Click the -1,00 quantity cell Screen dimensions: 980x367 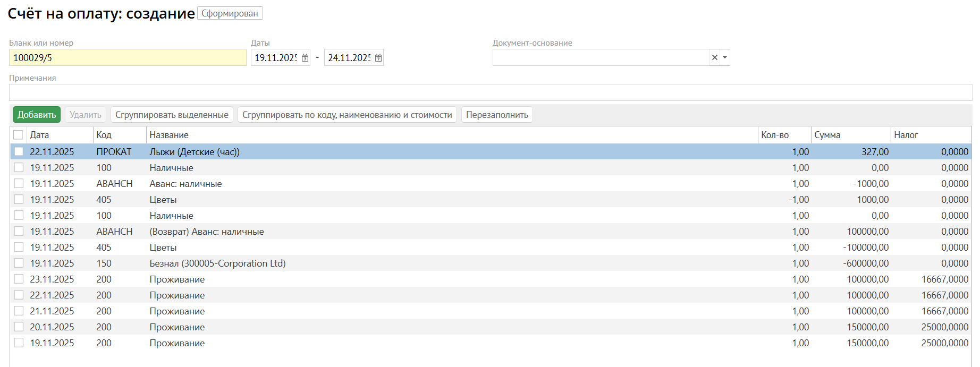point(784,199)
